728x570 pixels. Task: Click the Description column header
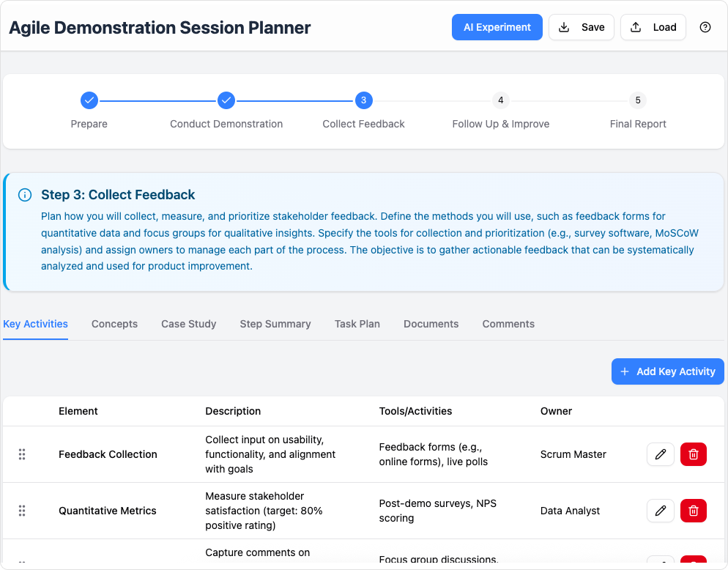click(233, 411)
